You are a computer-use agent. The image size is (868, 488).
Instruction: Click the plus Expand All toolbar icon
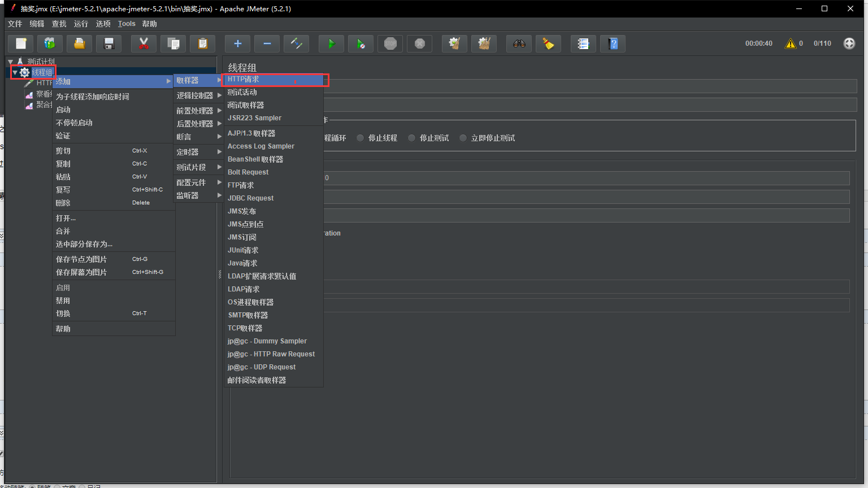click(x=238, y=43)
